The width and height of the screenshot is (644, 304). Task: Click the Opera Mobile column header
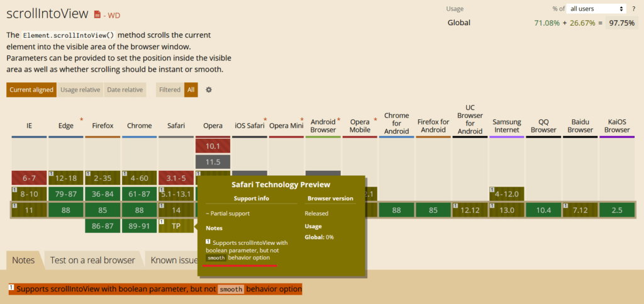pyautogui.click(x=360, y=126)
